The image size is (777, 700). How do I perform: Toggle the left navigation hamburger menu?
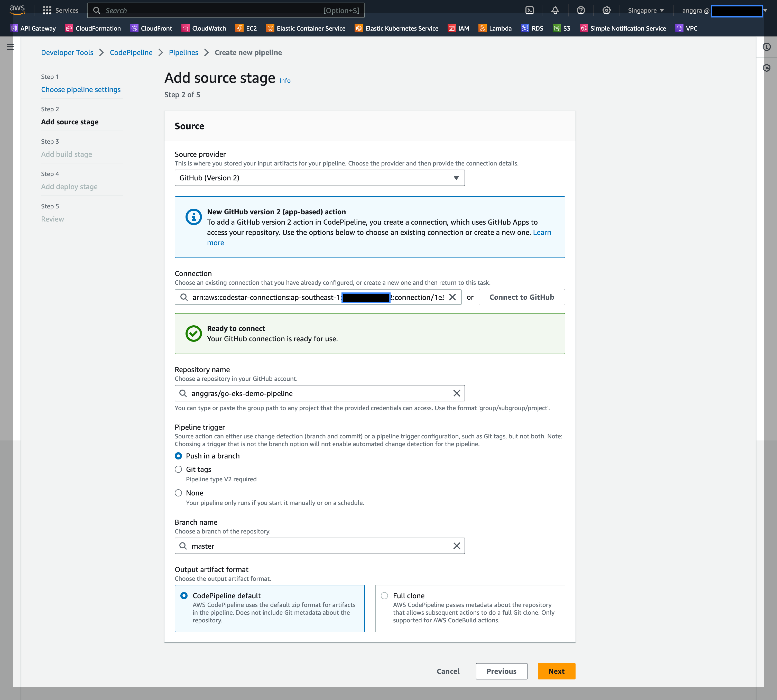tap(10, 47)
